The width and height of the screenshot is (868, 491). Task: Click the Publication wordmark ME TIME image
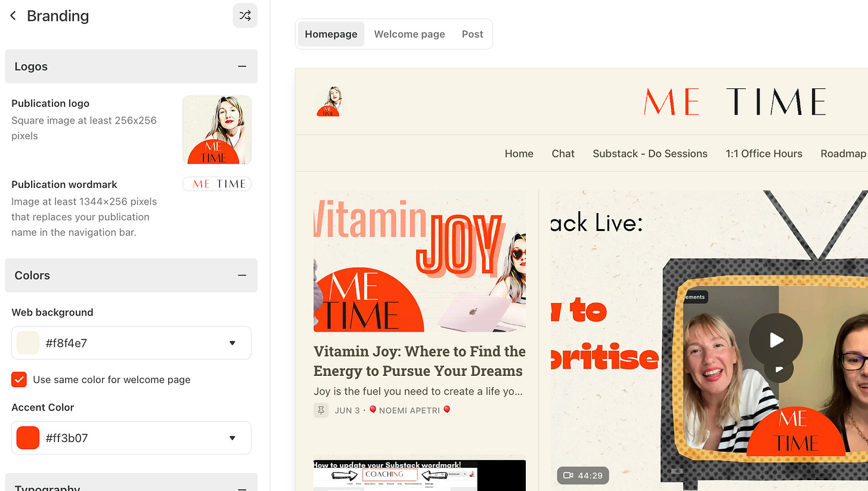217,184
